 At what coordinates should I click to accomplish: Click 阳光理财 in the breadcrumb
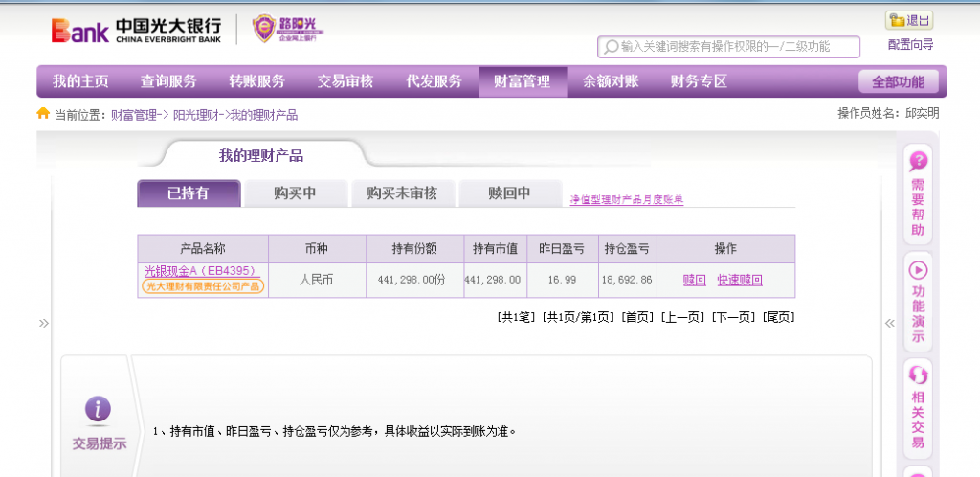(195, 115)
